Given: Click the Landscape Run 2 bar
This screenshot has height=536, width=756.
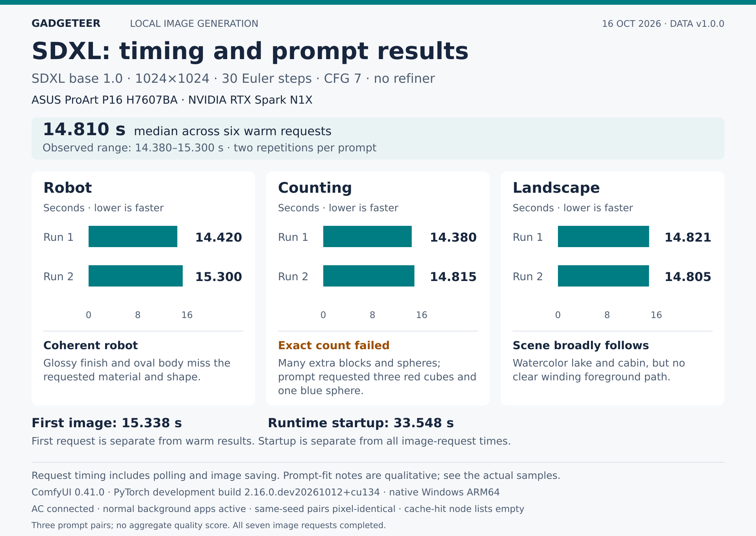Looking at the screenshot, I should pyautogui.click(x=604, y=276).
